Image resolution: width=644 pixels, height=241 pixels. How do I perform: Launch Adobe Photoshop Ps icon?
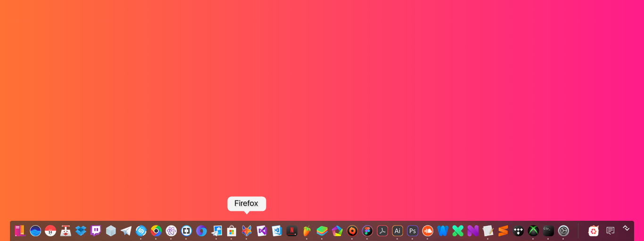coord(413,231)
